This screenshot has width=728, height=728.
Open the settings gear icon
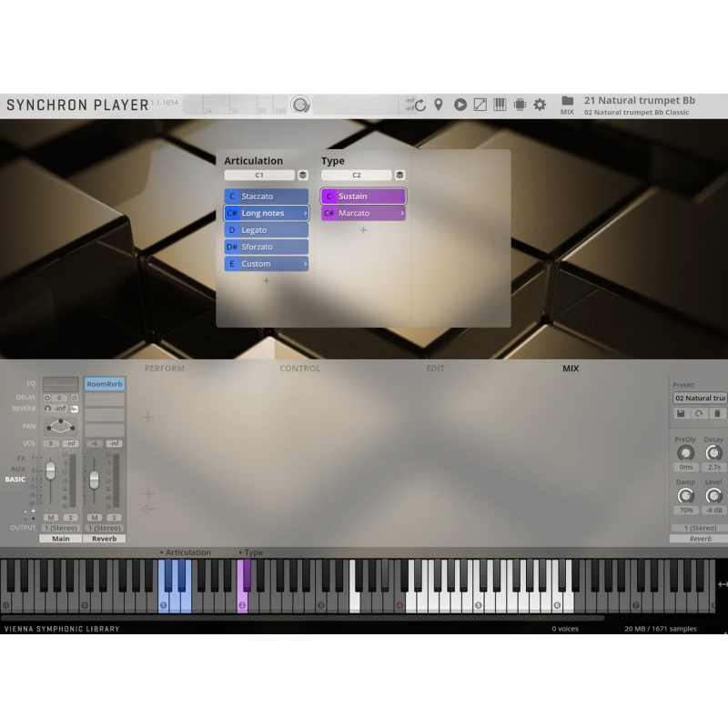[x=540, y=105]
